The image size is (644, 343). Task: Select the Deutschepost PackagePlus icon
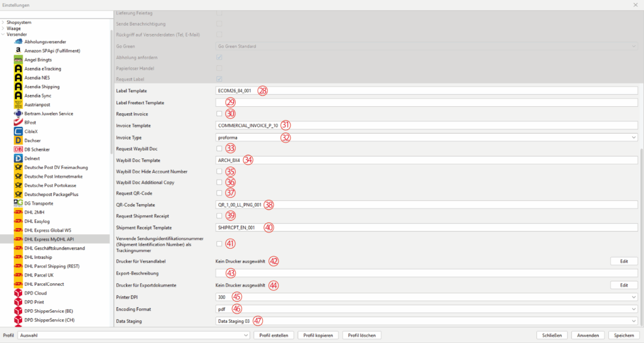(x=18, y=195)
